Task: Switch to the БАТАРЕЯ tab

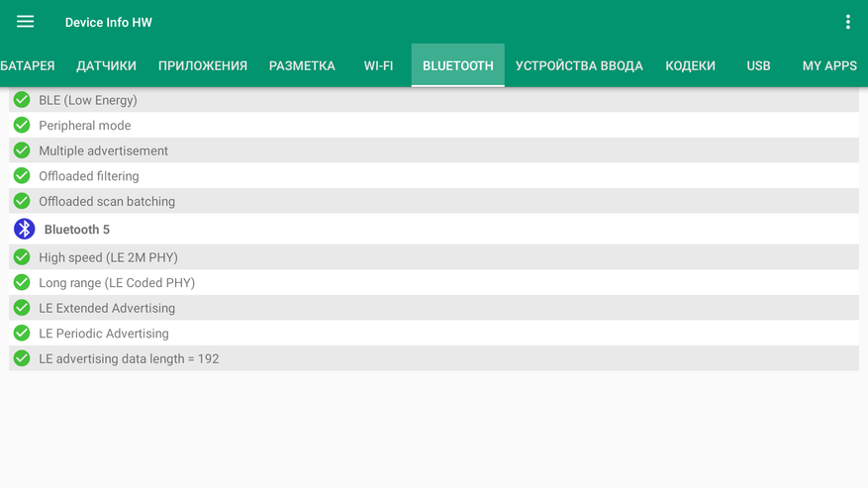Action: pos(28,65)
